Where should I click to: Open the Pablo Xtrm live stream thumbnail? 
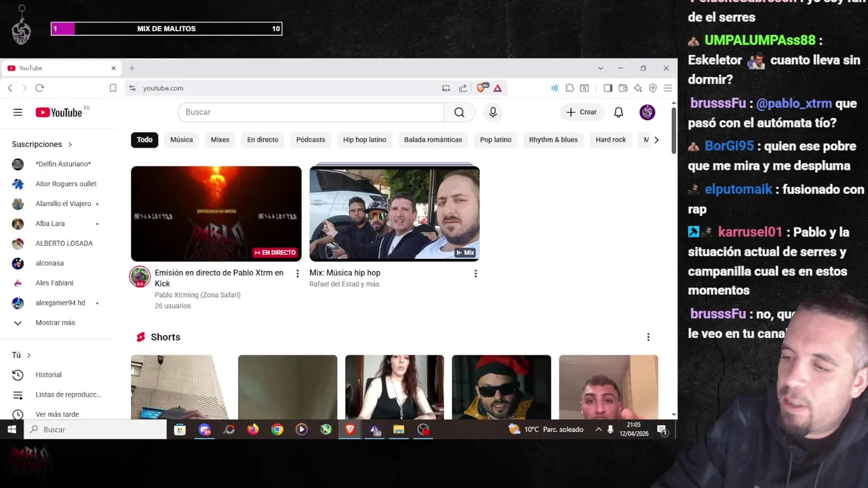pos(216,213)
